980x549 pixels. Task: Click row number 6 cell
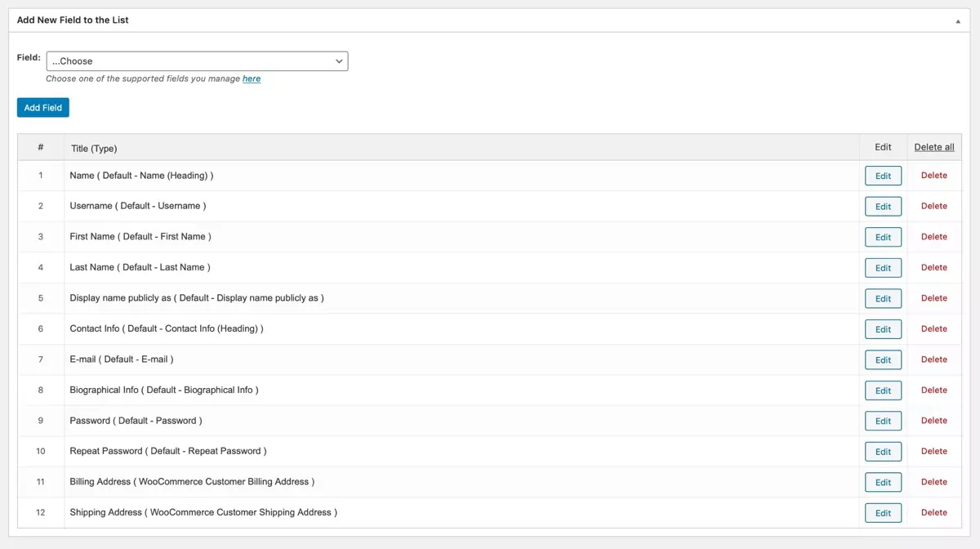[x=41, y=328]
